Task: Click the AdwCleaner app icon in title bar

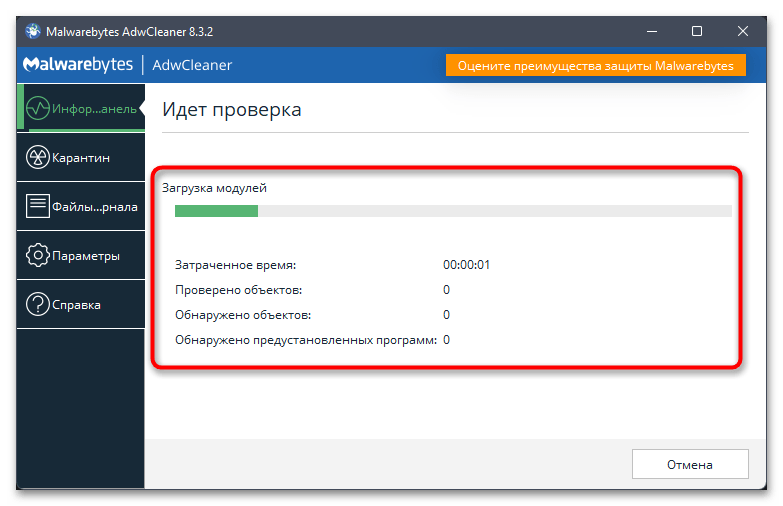Action: tap(33, 31)
